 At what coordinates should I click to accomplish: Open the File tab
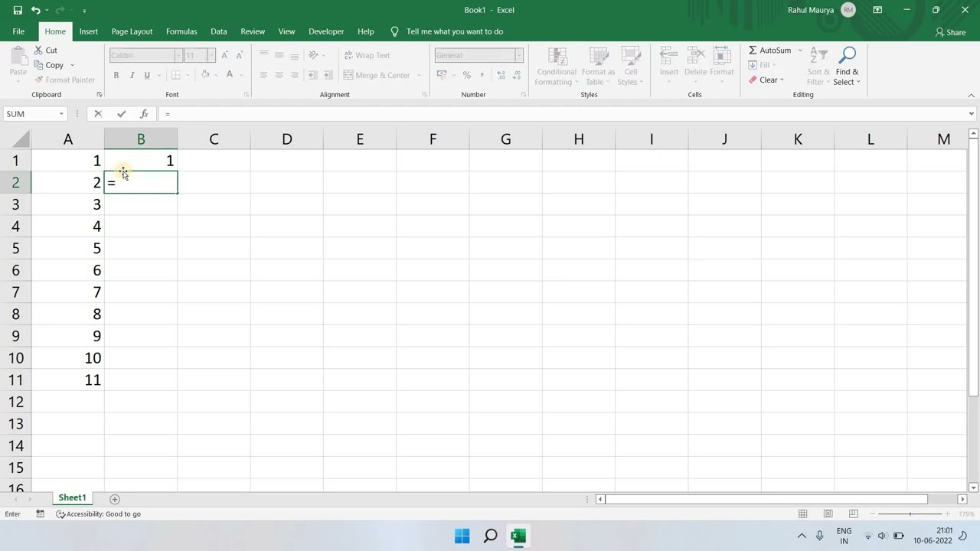[18, 31]
